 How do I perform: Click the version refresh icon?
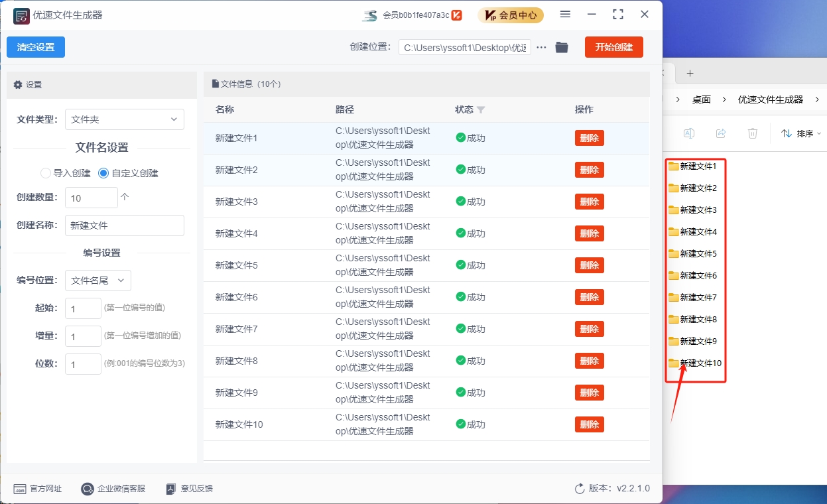coord(580,489)
